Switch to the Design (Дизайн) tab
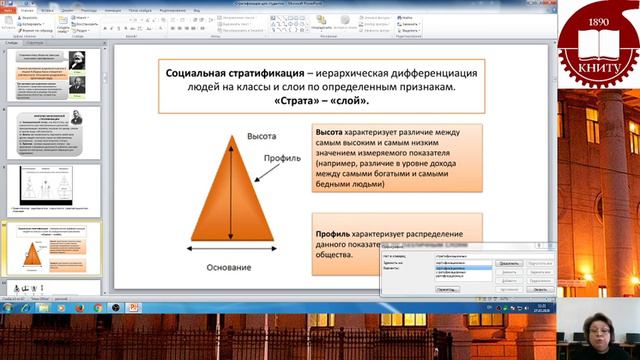Screen dimensions: 640x360 pyautogui.click(x=67, y=10)
